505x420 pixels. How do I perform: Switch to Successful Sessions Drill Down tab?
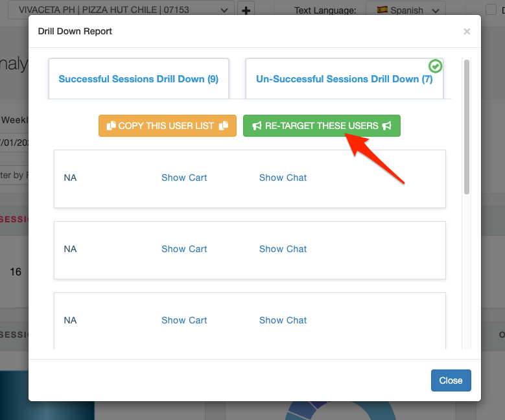(x=139, y=79)
